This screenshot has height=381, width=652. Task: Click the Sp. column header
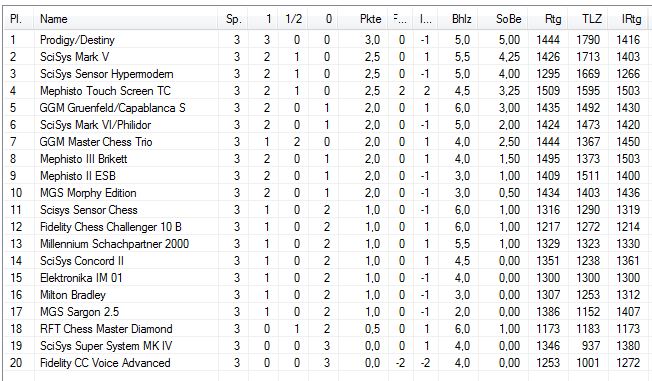pyautogui.click(x=233, y=19)
